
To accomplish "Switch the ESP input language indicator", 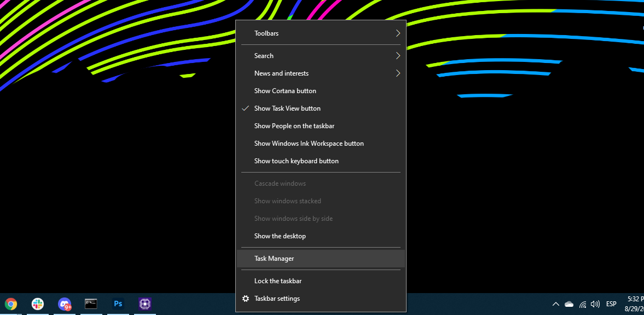I will click(x=611, y=304).
